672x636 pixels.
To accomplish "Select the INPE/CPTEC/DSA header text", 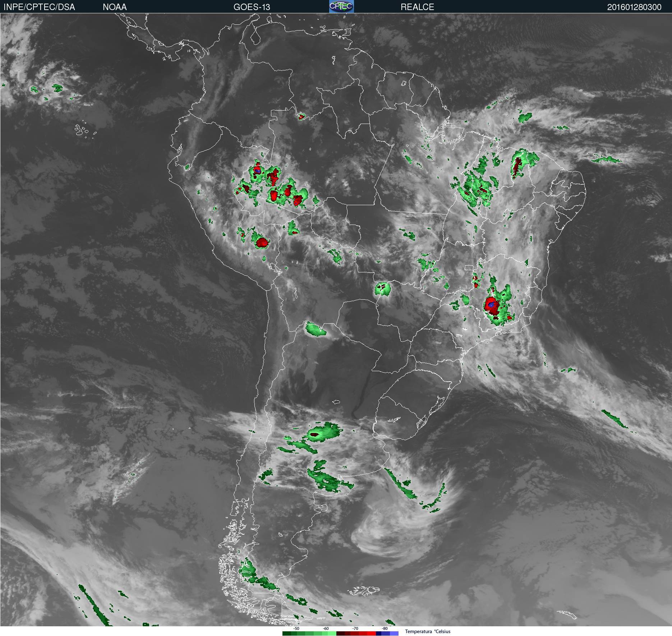I will (39, 7).
